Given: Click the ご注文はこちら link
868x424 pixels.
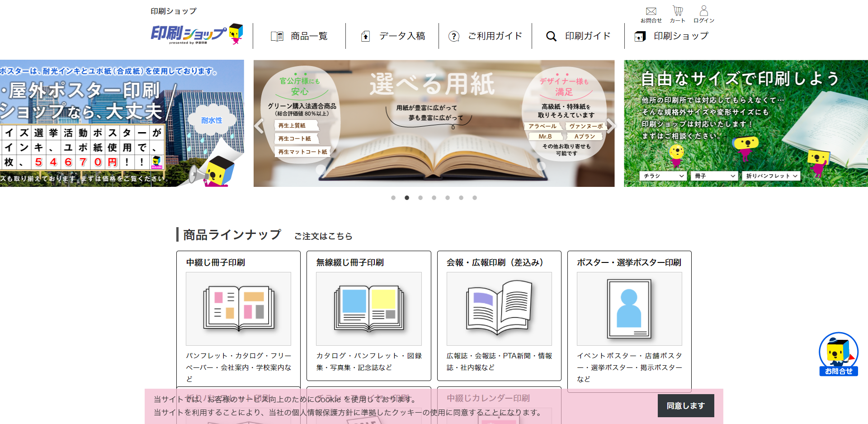Looking at the screenshot, I should [324, 236].
